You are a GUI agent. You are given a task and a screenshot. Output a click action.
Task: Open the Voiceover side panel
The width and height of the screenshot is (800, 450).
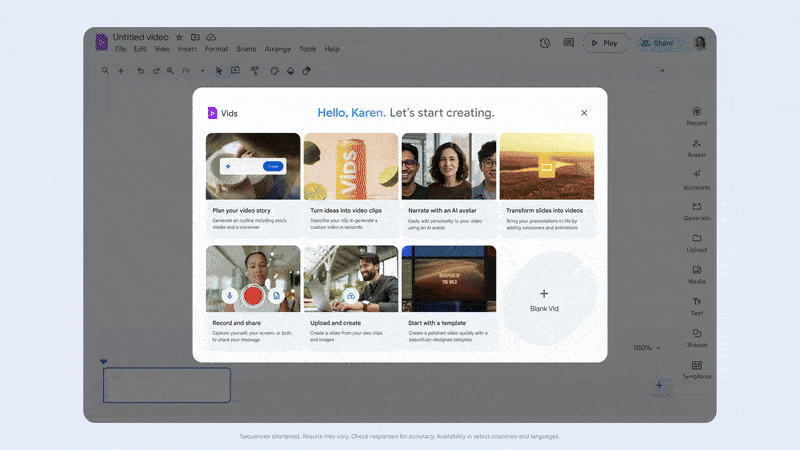(696, 180)
